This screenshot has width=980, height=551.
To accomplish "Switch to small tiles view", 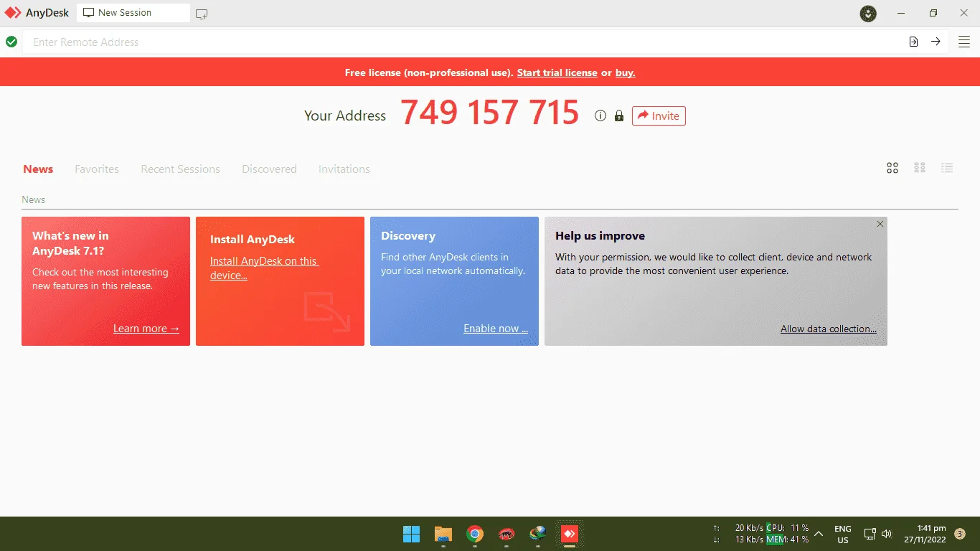I will pyautogui.click(x=920, y=168).
